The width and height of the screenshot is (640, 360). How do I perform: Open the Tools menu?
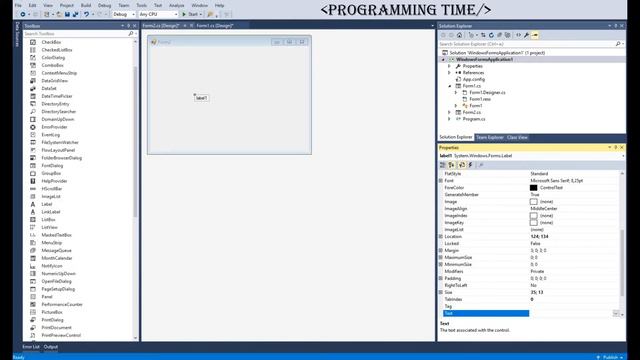[x=142, y=5]
